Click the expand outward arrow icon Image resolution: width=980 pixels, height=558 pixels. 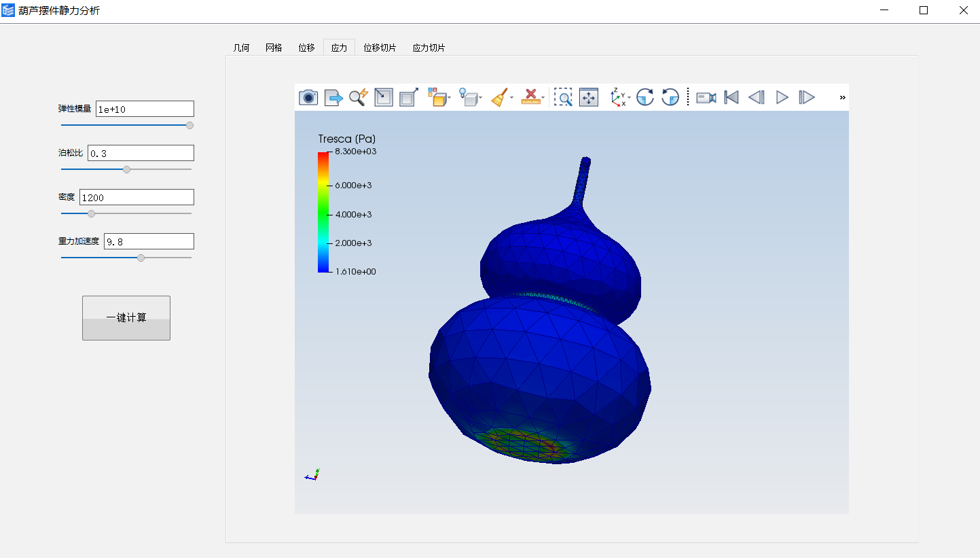tap(409, 98)
